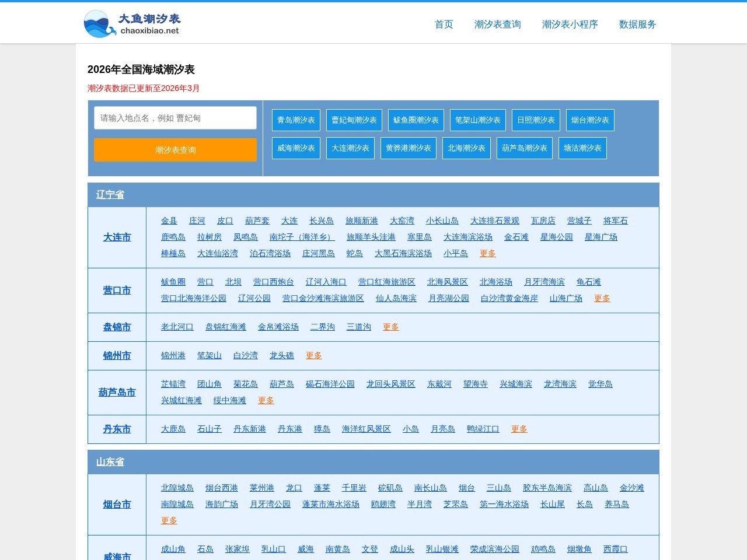This screenshot has width=747, height=560.
Task: Click the red data update notice text
Action: tap(143, 88)
